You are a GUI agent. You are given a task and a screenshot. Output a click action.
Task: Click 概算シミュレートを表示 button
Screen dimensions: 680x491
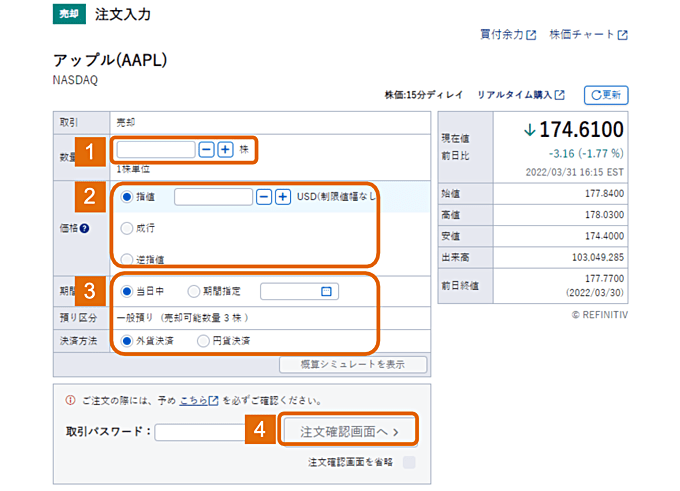tap(353, 365)
